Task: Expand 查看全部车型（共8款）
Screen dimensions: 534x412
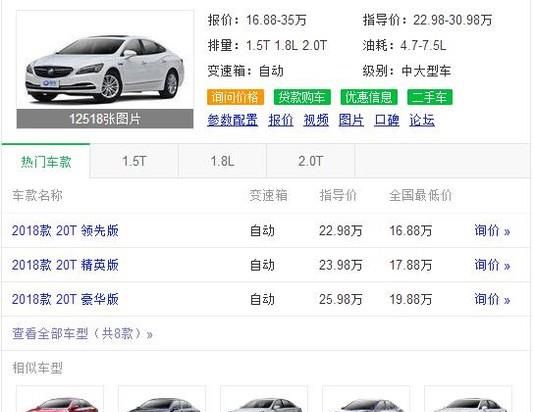Action: click(82, 334)
